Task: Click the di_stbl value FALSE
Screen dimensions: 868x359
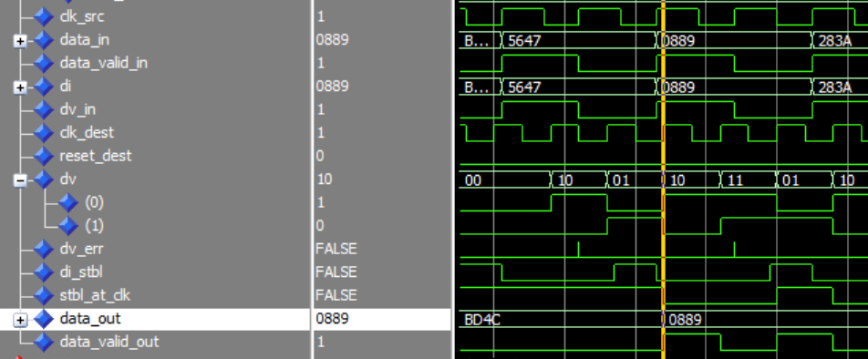Action: (336, 272)
